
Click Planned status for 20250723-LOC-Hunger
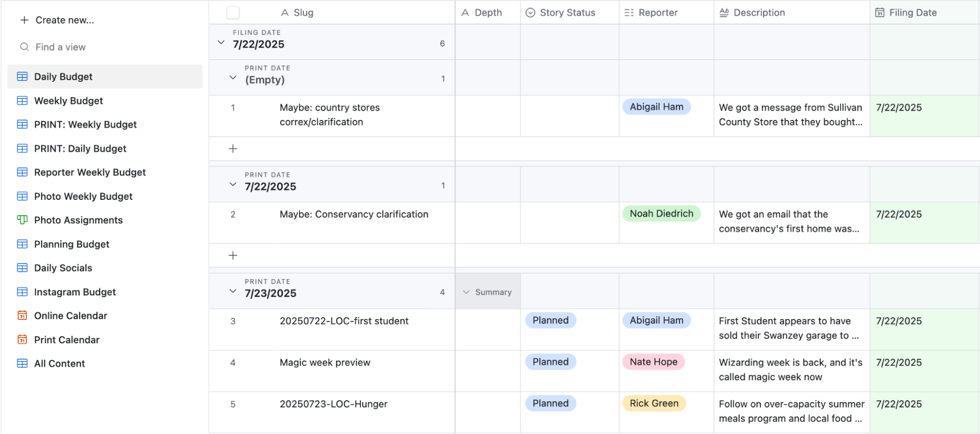[x=551, y=404]
